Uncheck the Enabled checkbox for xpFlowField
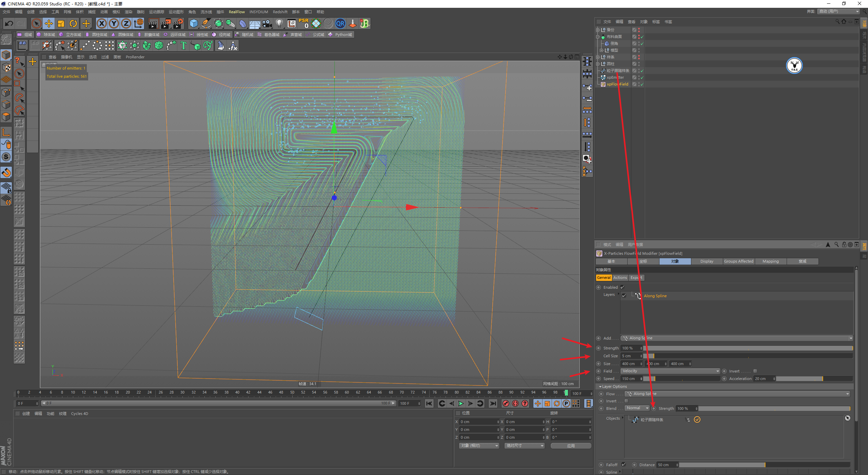This screenshot has width=868, height=475. (x=623, y=287)
